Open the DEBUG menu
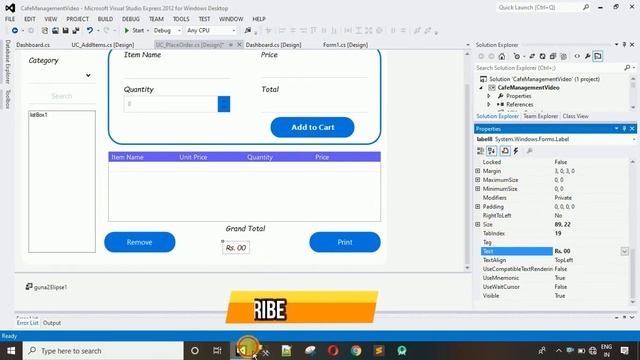 tap(131, 19)
